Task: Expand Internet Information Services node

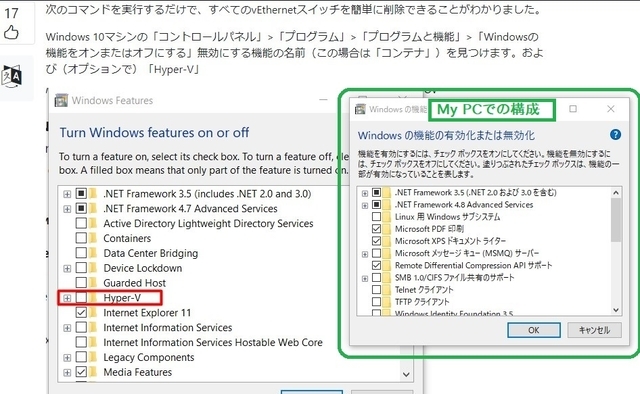Action: (67, 328)
